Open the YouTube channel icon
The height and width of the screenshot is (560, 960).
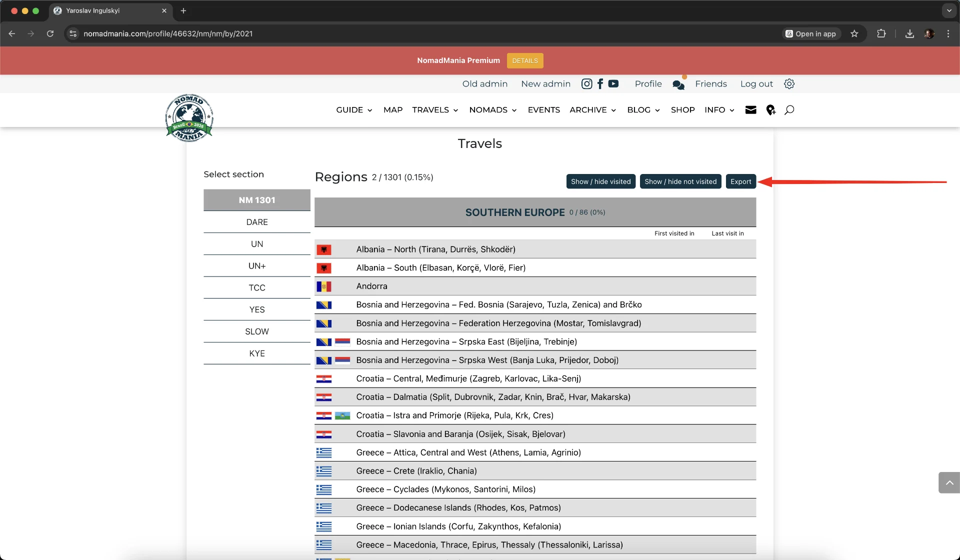click(613, 84)
